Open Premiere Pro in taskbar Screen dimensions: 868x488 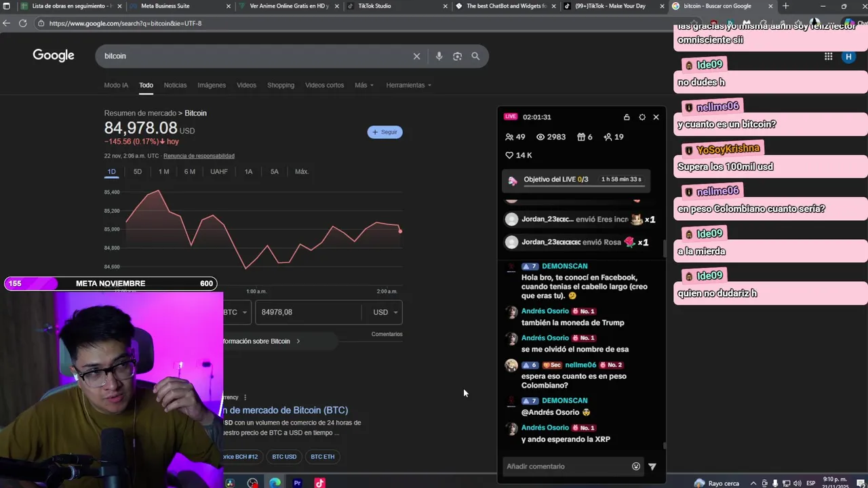[297, 483]
